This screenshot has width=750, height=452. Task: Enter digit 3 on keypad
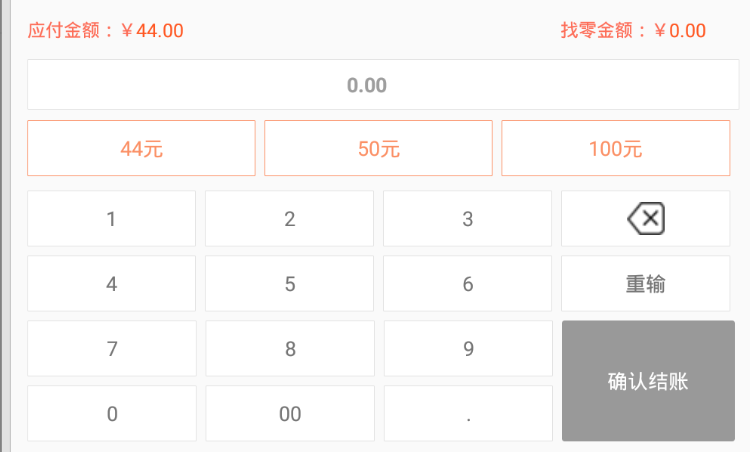pos(467,219)
